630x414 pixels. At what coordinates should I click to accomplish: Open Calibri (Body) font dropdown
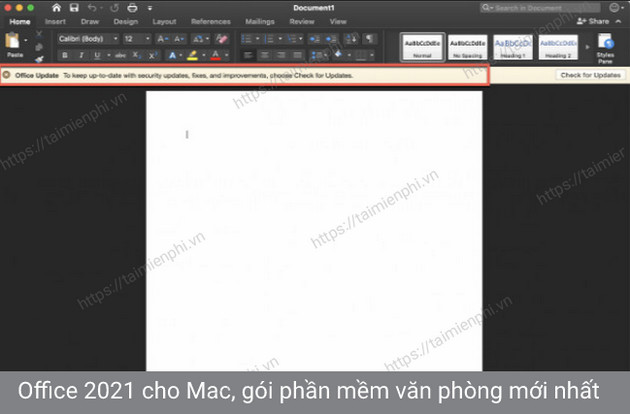[x=116, y=39]
